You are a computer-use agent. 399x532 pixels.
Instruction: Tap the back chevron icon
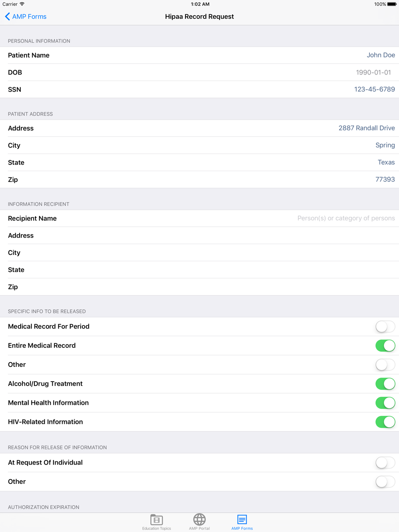click(7, 16)
